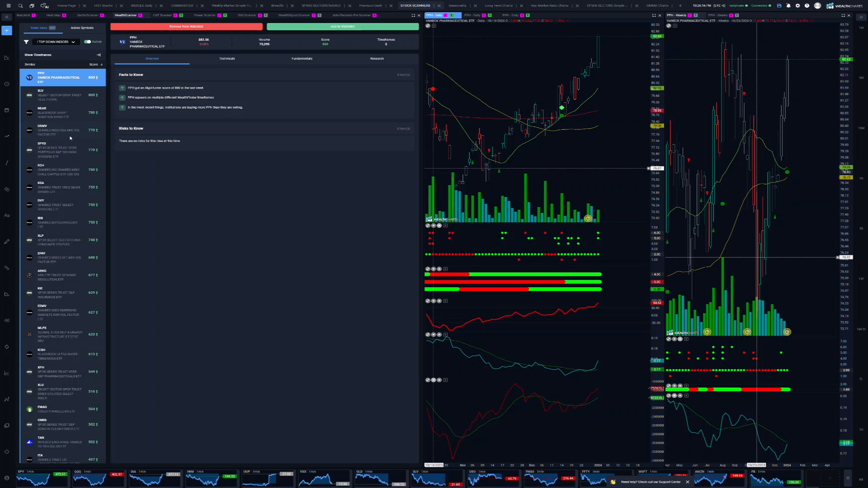Maximize the PPH Weekly chart panel
Viewport: 868px width, 488px height.
pos(843,15)
